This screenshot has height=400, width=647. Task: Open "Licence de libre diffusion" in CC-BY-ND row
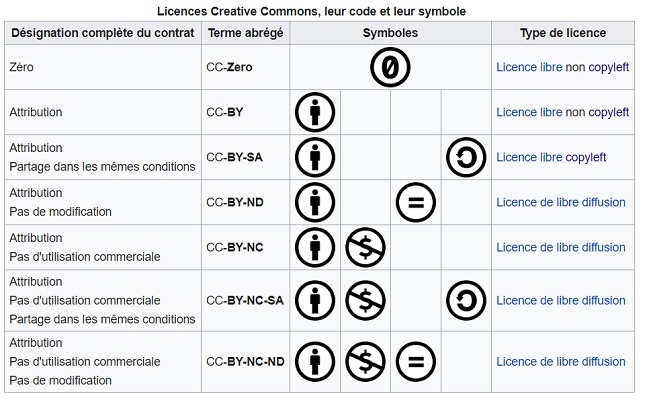pyautogui.click(x=560, y=202)
